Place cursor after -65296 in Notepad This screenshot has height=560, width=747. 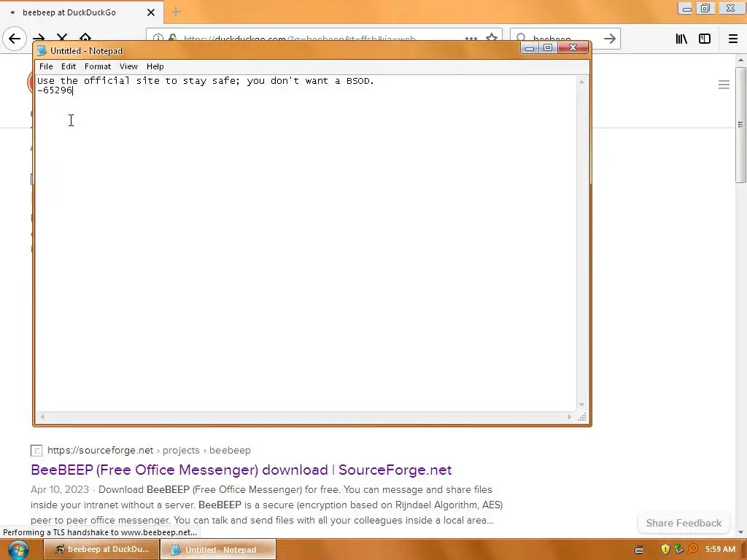(73, 90)
